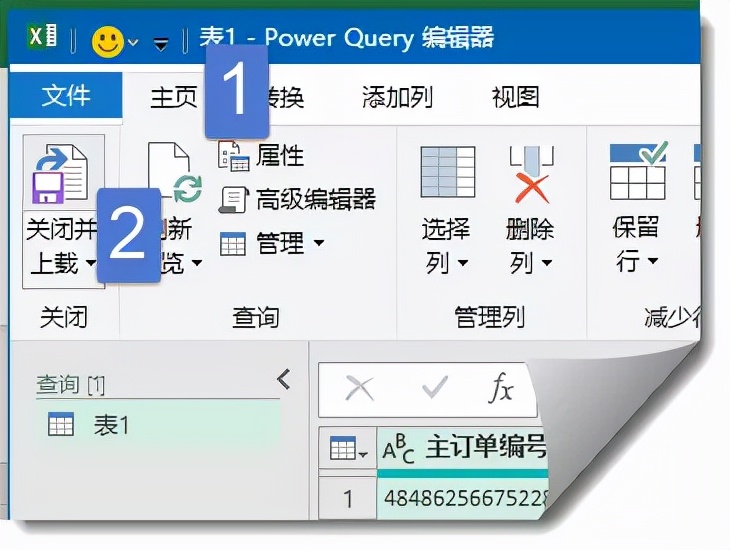Click the 选择列 grid icon
730x550 pixels.
[447, 172]
